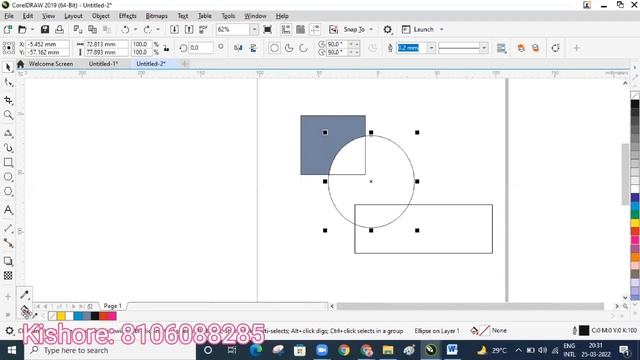Choose the Ellipse shape type

(275, 48)
